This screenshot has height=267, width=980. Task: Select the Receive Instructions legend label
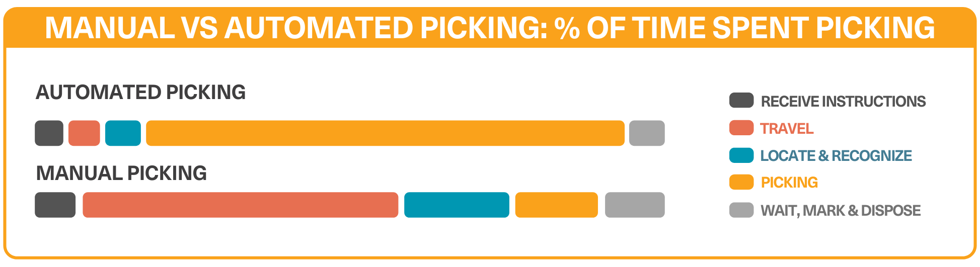point(843,102)
